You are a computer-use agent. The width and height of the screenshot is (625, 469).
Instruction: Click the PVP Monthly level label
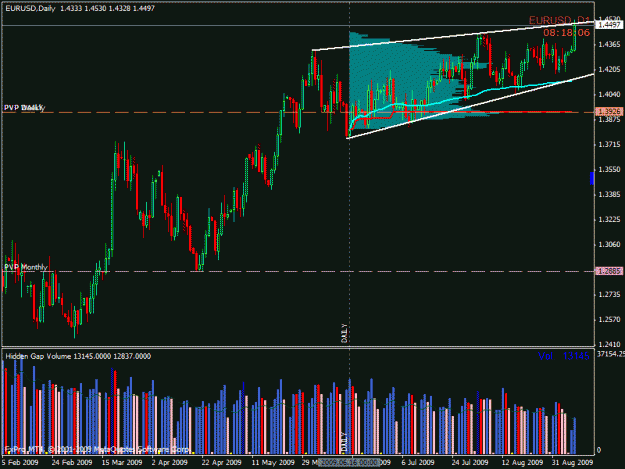pyautogui.click(x=26, y=267)
